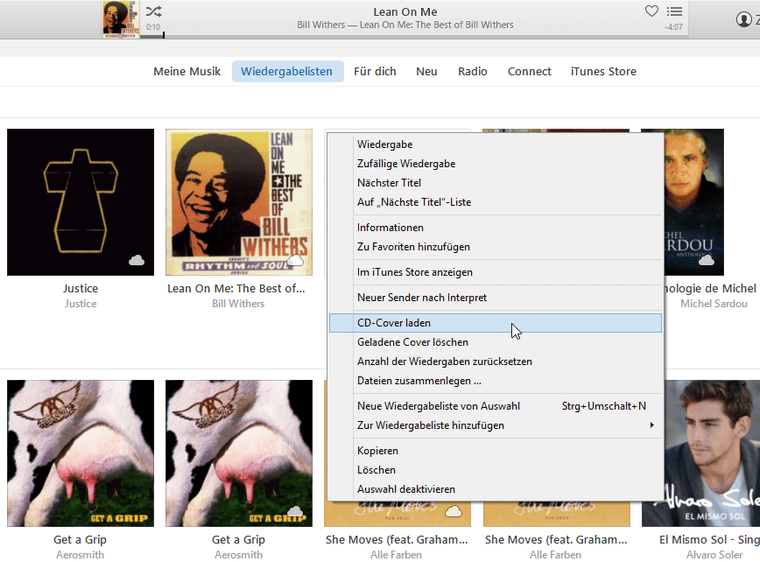
Task: Select Auswahl deaktivieren entry
Action: (495, 489)
